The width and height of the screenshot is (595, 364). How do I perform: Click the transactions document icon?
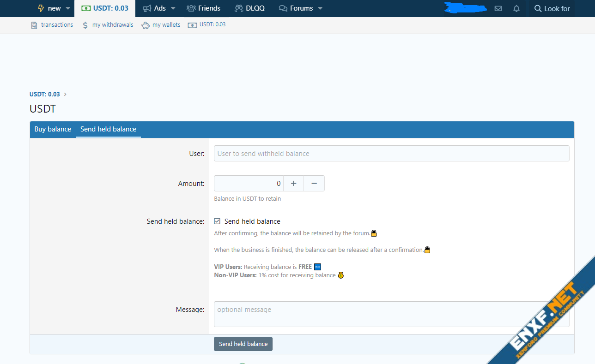tap(34, 25)
